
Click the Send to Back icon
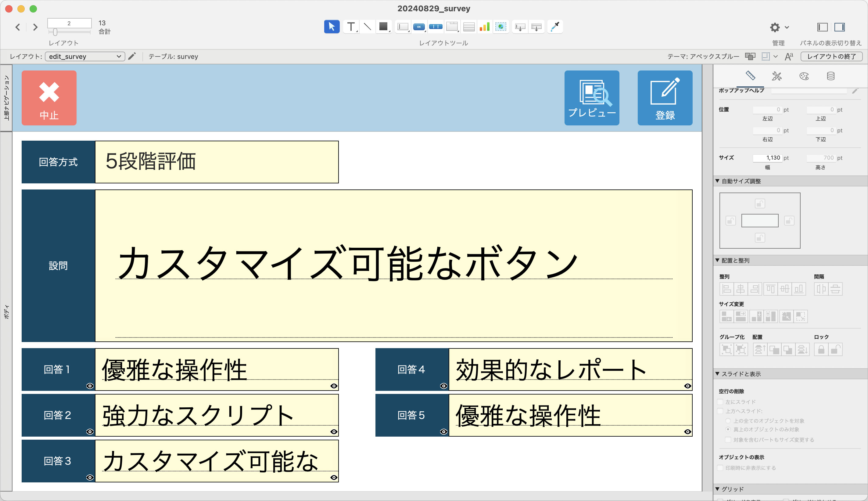click(x=803, y=350)
